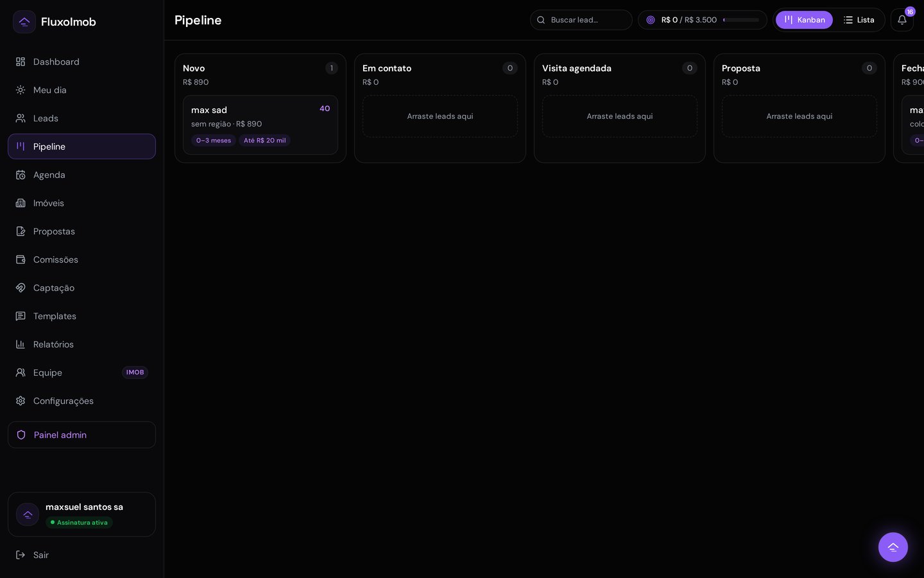Click the Imóveis building icon
This screenshot has width=924, height=578.
click(x=21, y=203)
